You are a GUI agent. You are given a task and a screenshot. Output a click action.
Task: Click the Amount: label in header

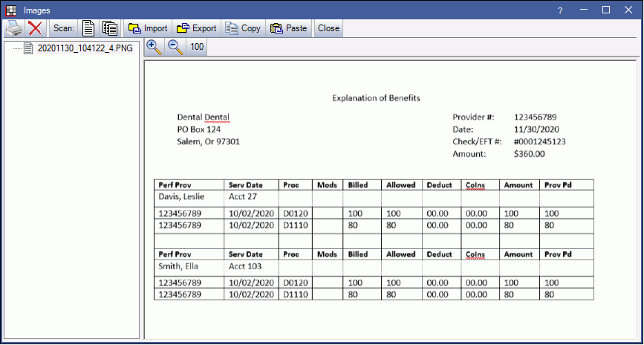469,154
